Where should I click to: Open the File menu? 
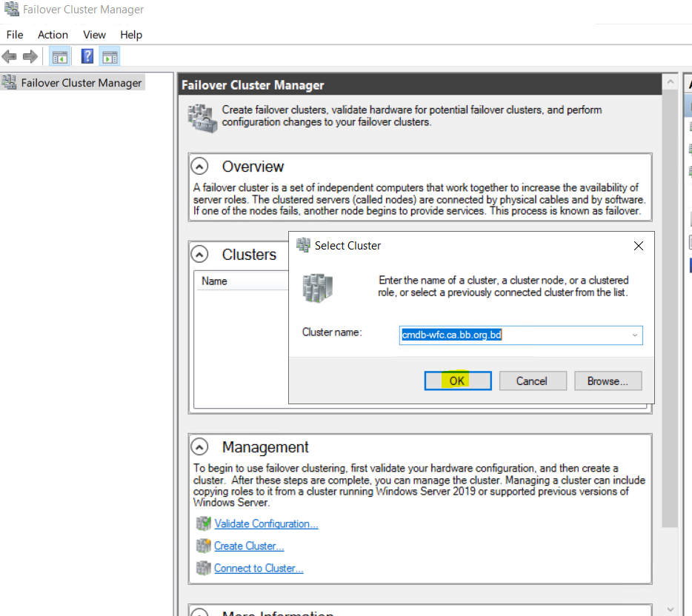pos(15,34)
